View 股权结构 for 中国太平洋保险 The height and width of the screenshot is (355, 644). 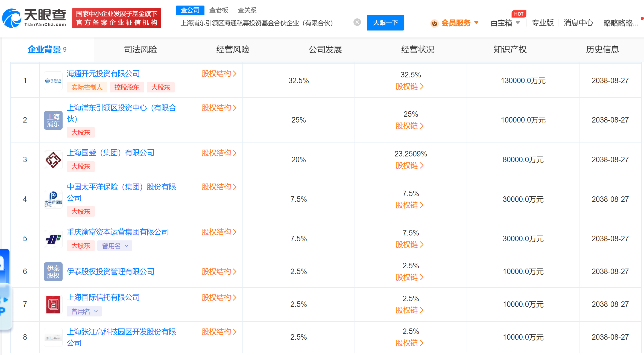coord(219,187)
